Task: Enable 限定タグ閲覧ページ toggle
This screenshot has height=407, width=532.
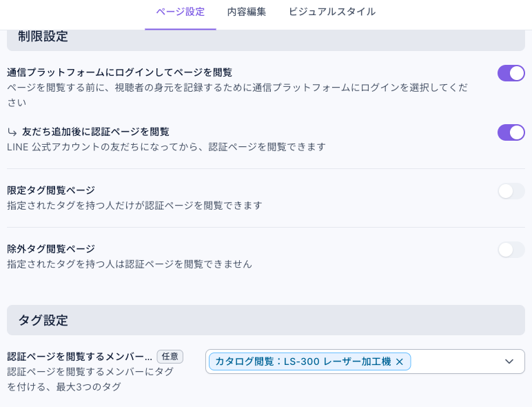Action: (x=511, y=191)
